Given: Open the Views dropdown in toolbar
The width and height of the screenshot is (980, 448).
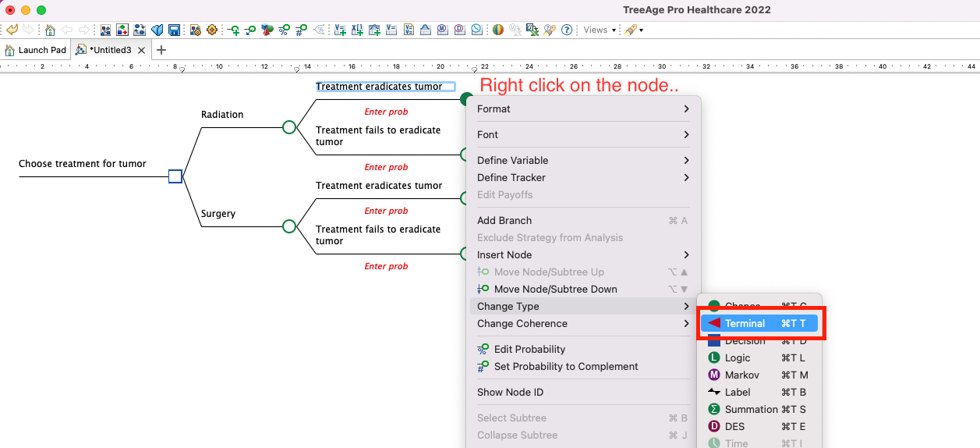Looking at the screenshot, I should click(x=600, y=30).
